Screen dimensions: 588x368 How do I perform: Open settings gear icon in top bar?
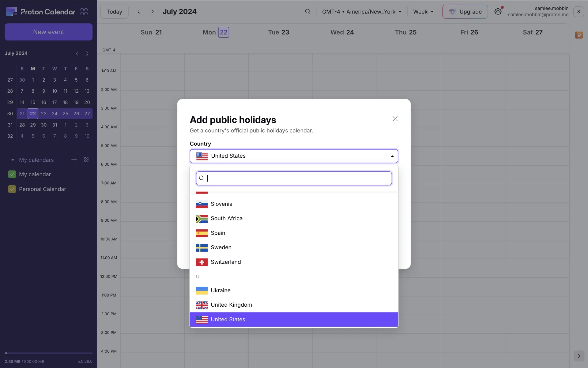click(498, 12)
